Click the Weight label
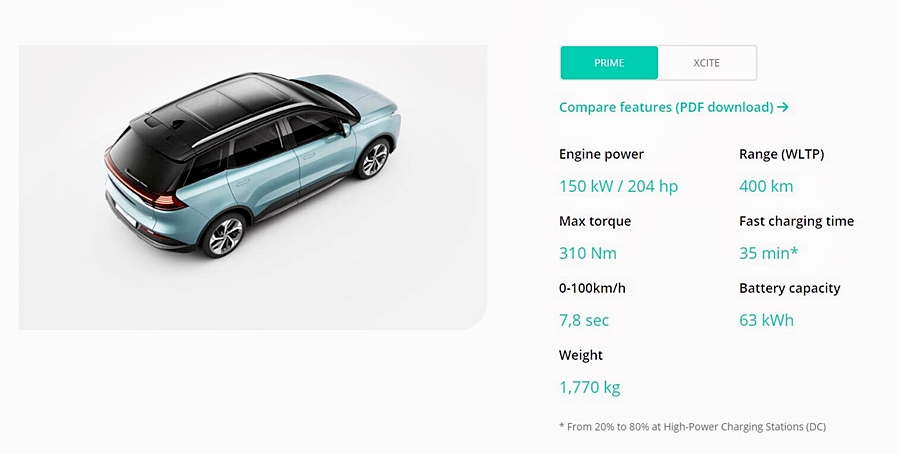900x454 pixels. [581, 355]
